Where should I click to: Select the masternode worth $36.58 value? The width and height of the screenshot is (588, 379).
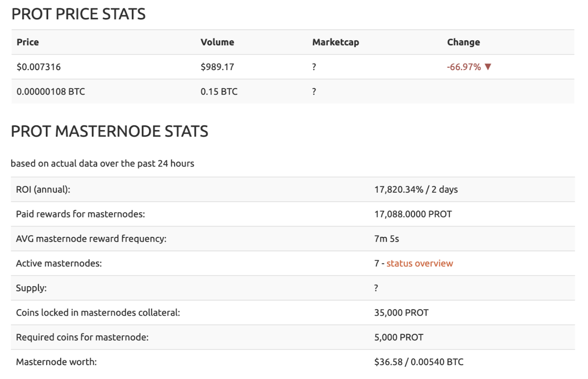click(x=388, y=362)
